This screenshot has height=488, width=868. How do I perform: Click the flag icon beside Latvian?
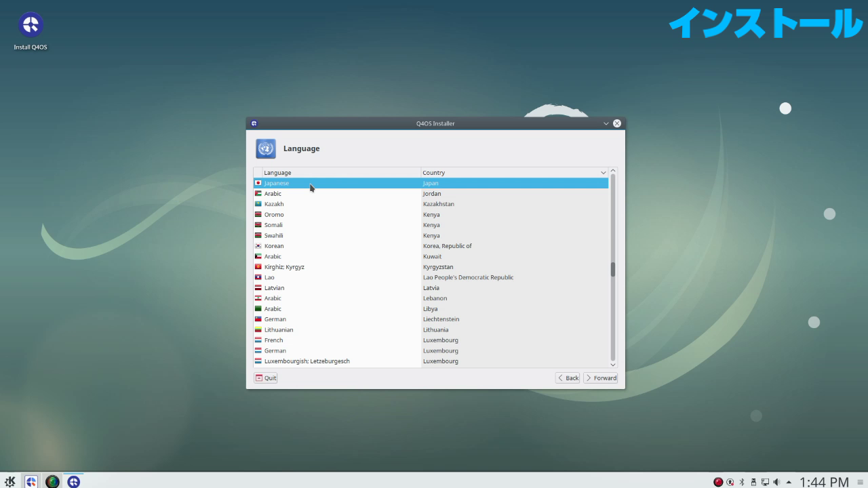coord(258,288)
